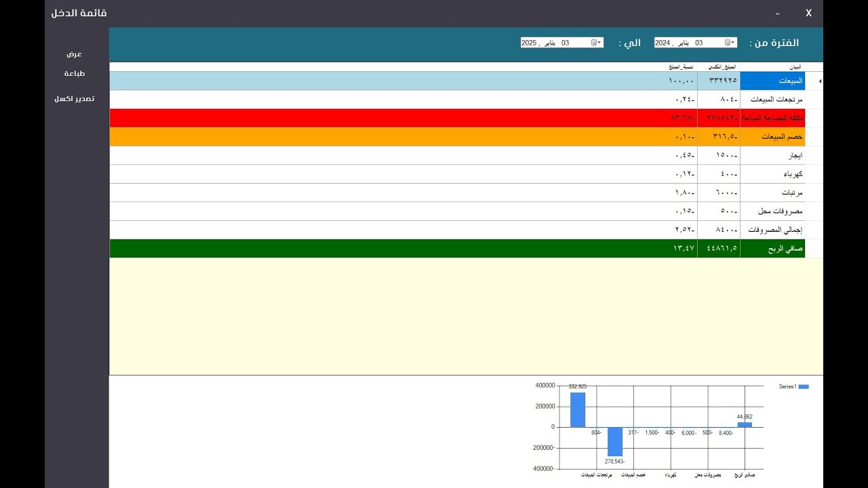
Task: Select the orange خصم المبيعات cell
Action: point(772,137)
